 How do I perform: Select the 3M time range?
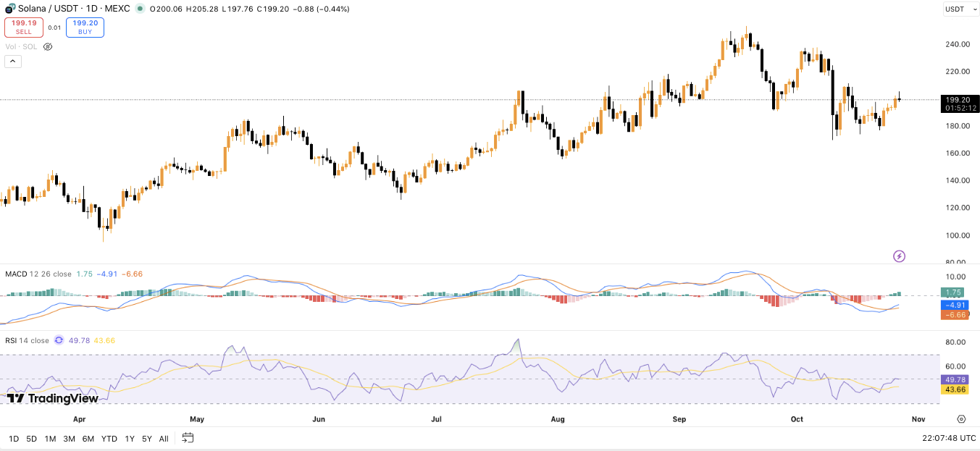coord(69,439)
